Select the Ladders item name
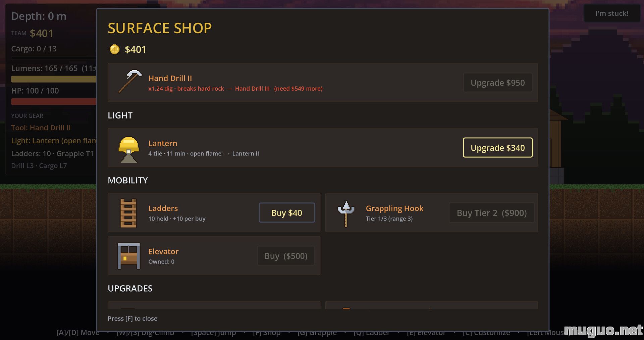 click(163, 208)
